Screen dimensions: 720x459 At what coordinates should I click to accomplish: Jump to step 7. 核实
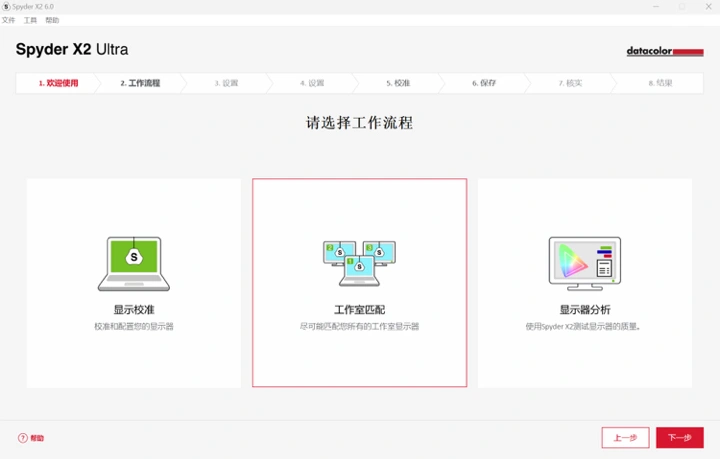[x=570, y=83]
